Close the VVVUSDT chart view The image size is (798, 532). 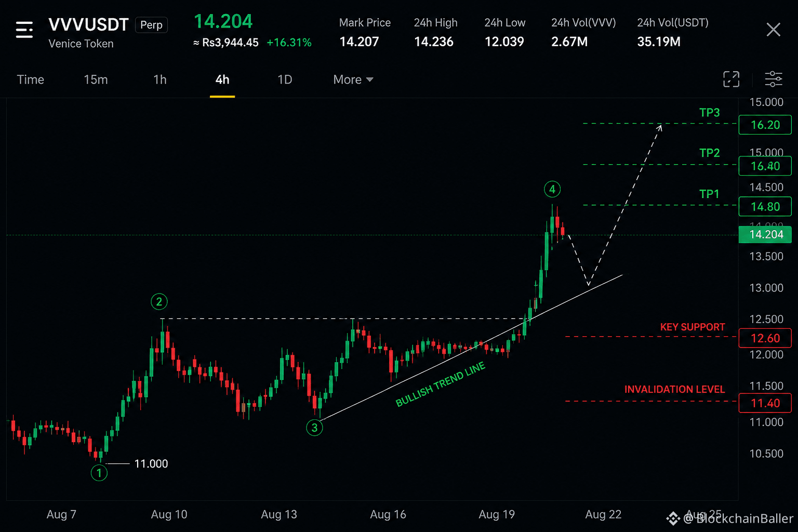point(773,30)
